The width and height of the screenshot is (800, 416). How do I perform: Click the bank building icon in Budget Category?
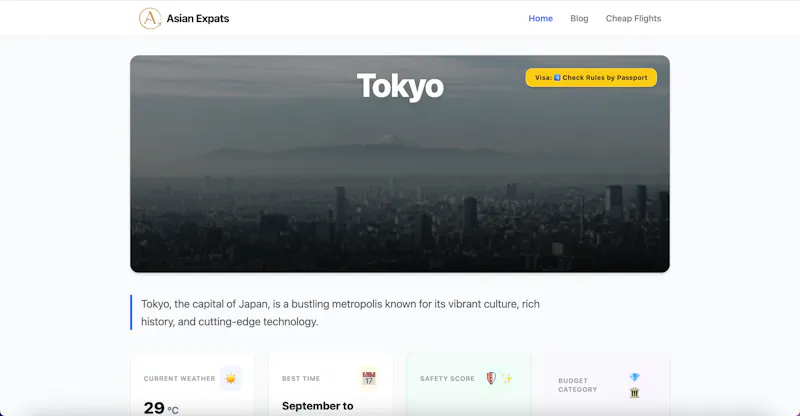click(634, 393)
